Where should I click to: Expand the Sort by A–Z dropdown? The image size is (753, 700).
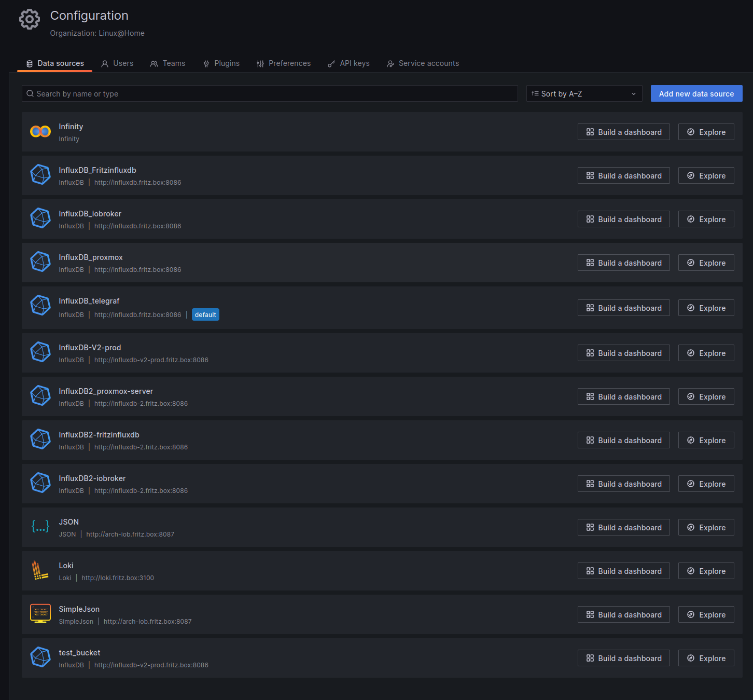coord(584,93)
